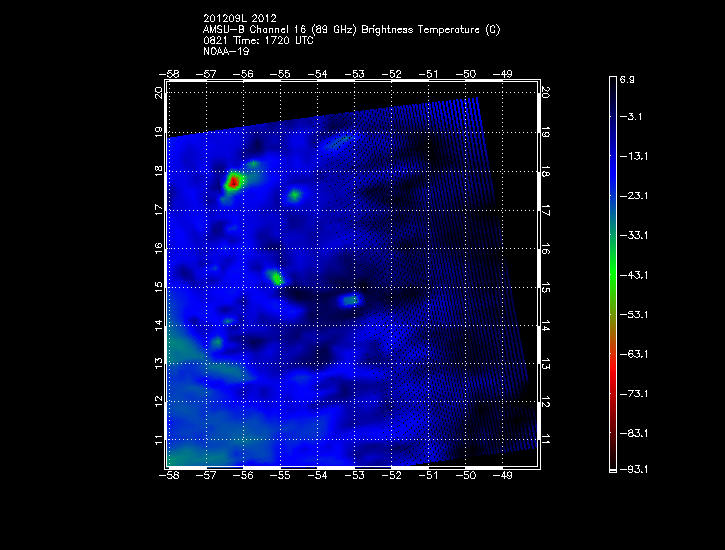The width and height of the screenshot is (725, 550).
Task: Click the "-51" longitude label on bottom axis
Action: tap(428, 475)
